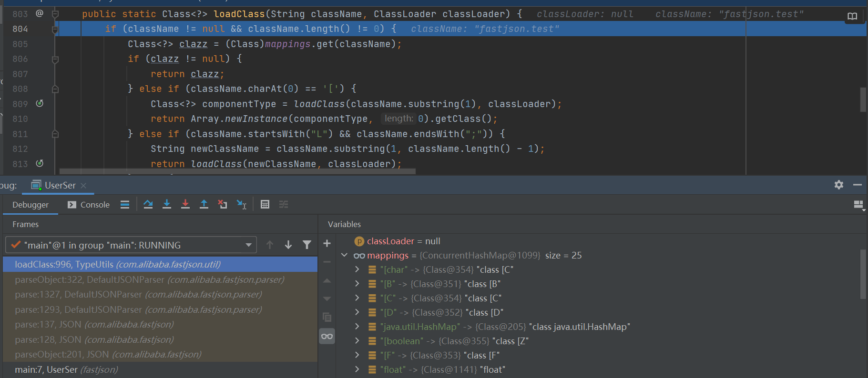Expand the "[boolean" map entry
The image size is (868, 378).
coord(357,341)
